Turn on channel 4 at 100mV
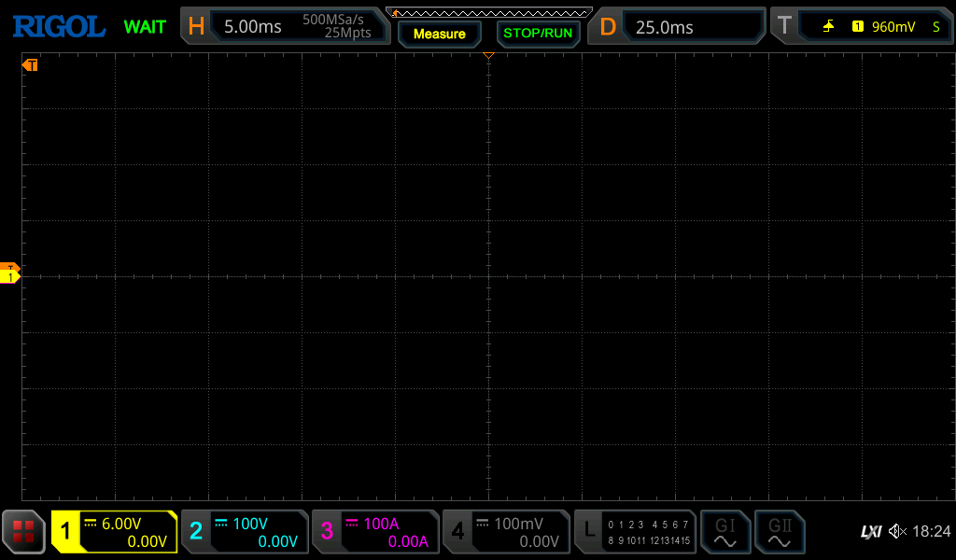 coord(506,532)
